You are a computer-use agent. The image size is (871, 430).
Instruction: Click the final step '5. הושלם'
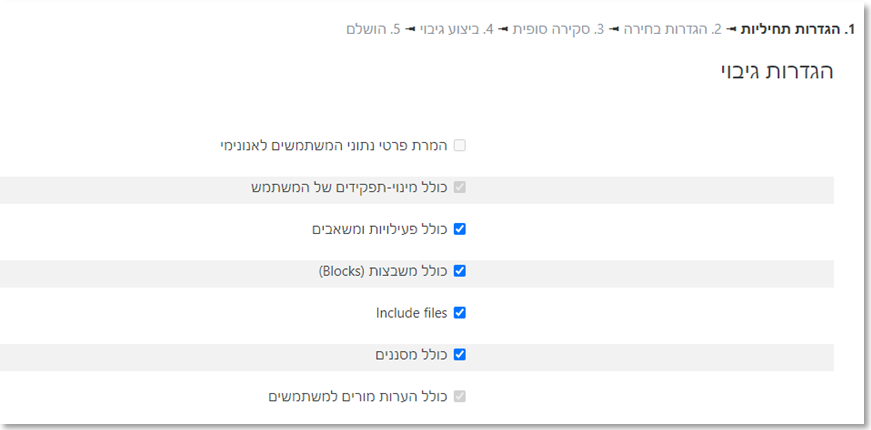pyautogui.click(x=373, y=29)
